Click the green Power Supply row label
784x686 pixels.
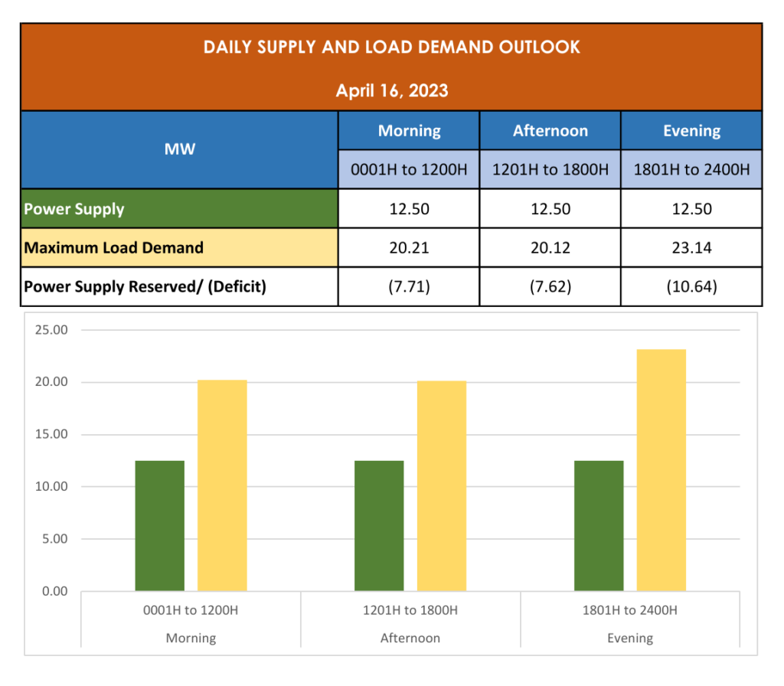74,209
